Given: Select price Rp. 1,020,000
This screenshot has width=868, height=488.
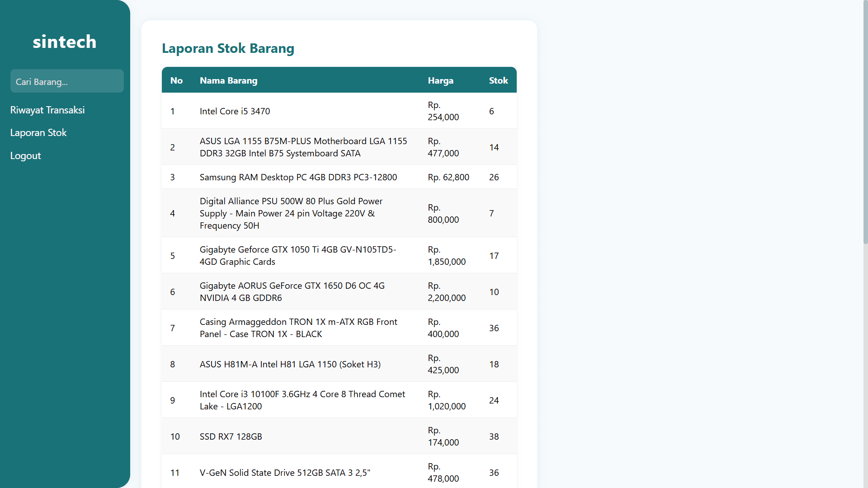Looking at the screenshot, I should point(447,400).
